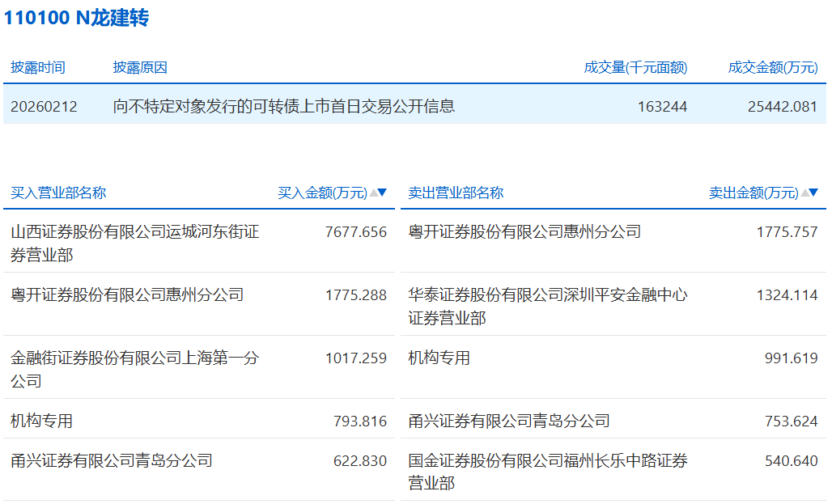Screen dimensions: 832x504
Task: Open buyer 山西证券运城河东街证券营业部
Action: pos(135,244)
